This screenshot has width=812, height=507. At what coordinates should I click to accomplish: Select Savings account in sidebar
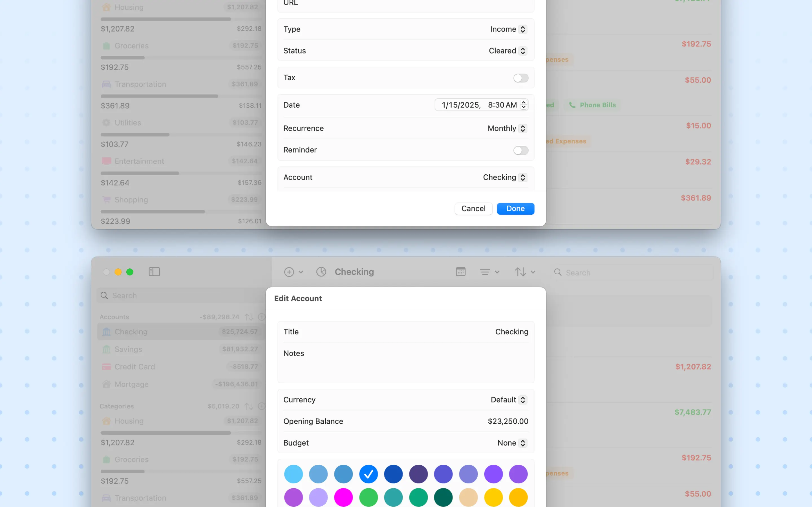[x=128, y=349]
